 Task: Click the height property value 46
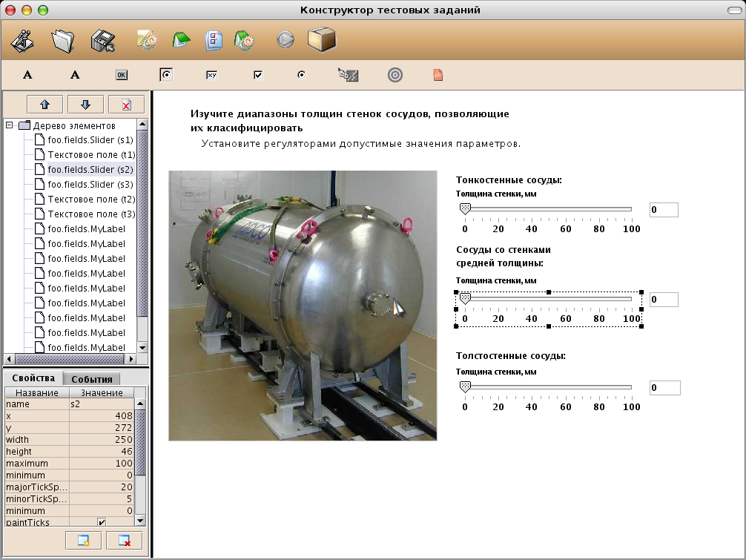pyautogui.click(x=102, y=452)
